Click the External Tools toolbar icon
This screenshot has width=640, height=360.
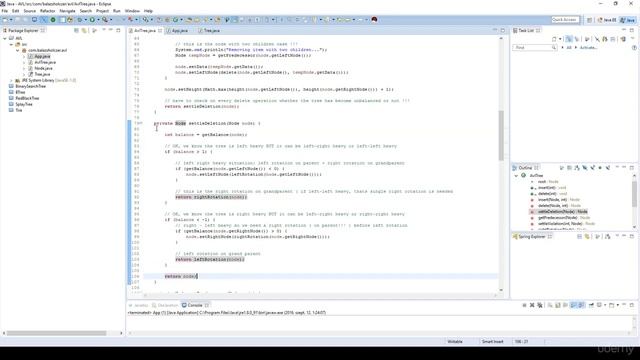click(105, 20)
